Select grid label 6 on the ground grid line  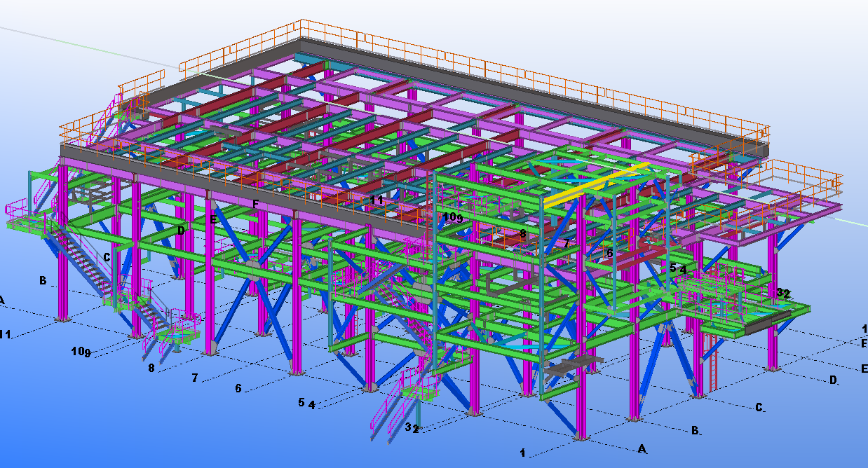[238, 387]
